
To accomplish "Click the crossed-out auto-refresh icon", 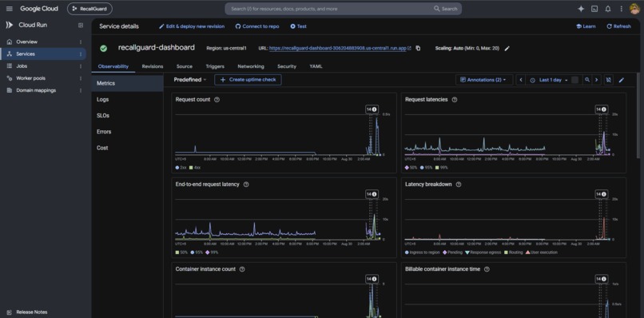I will (x=609, y=80).
